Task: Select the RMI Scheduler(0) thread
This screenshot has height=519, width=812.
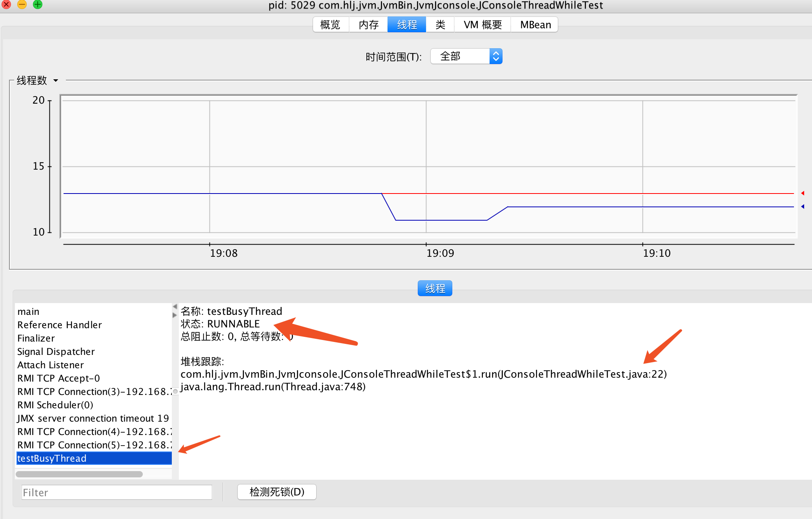Action: point(55,405)
